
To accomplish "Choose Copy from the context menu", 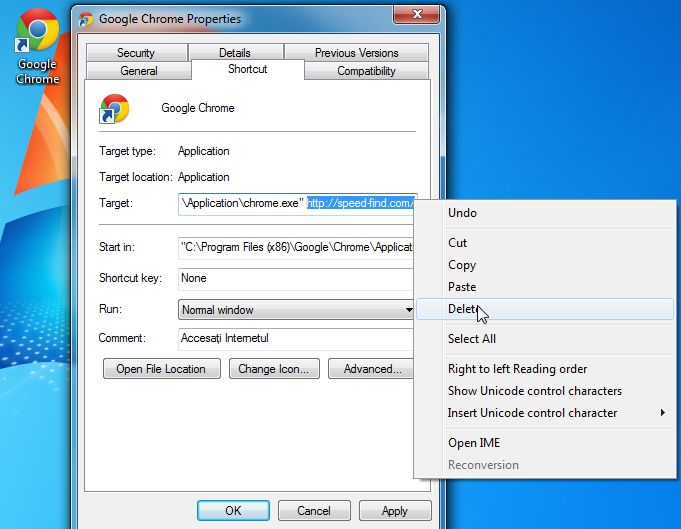I will click(545, 265).
